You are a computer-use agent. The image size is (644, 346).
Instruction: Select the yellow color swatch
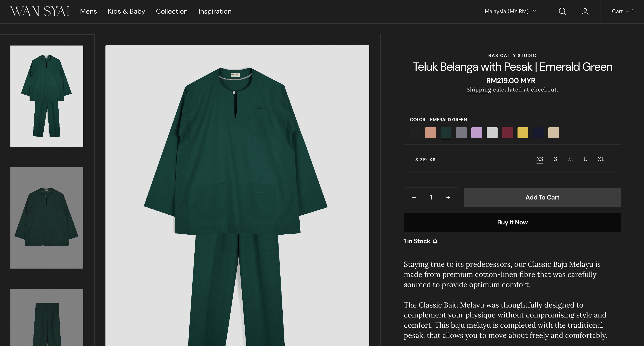click(x=523, y=133)
